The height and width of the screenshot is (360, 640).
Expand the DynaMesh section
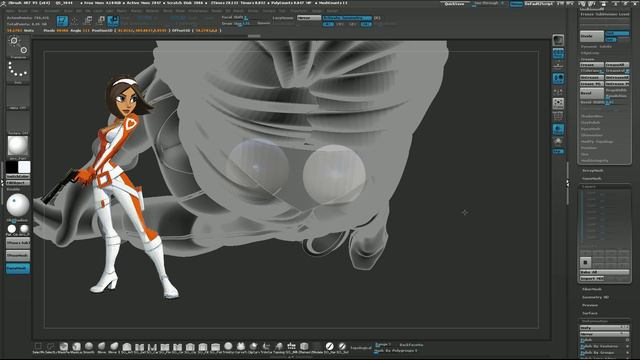[x=591, y=129]
